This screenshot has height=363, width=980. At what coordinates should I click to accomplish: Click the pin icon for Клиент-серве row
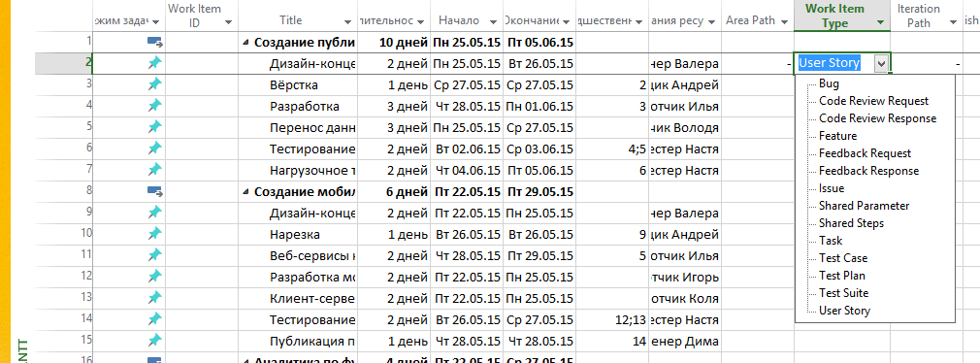click(x=154, y=297)
